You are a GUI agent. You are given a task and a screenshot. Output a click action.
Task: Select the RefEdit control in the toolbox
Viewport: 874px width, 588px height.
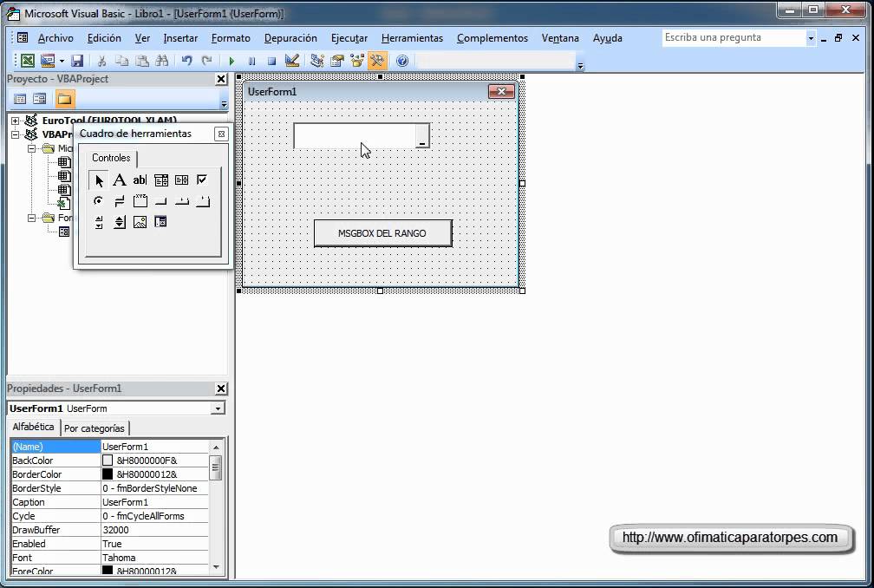(160, 222)
